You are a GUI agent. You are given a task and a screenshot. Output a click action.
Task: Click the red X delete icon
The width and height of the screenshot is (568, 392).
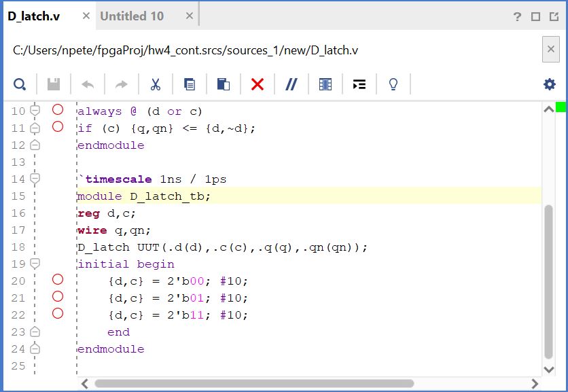257,84
